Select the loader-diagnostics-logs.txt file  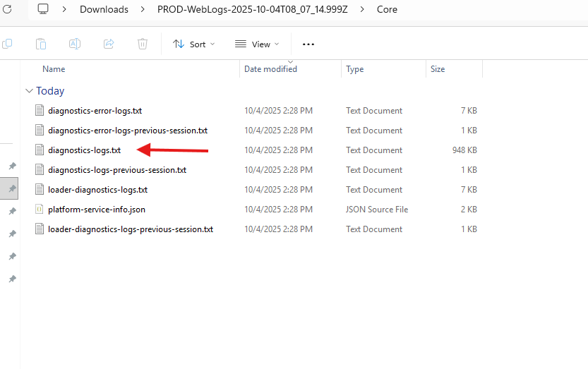pyautogui.click(x=97, y=190)
